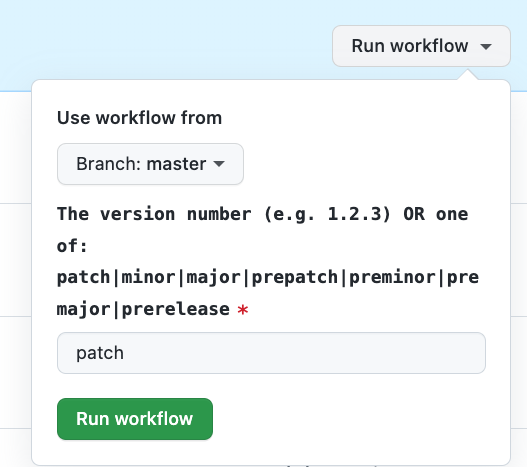The image size is (527, 467).
Task: Click the caret arrow beside the top Run workflow label
Action: (486, 47)
